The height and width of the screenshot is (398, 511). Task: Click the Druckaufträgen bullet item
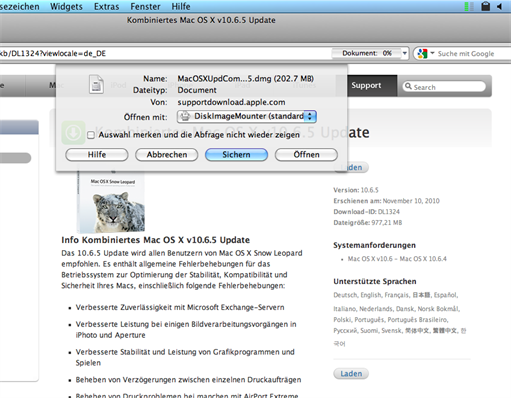click(188, 380)
